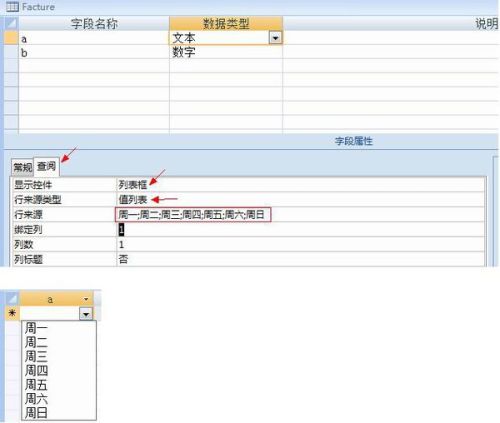This screenshot has height=423, width=500.
Task: Click the '行来源类型' property label
Action: (x=38, y=200)
